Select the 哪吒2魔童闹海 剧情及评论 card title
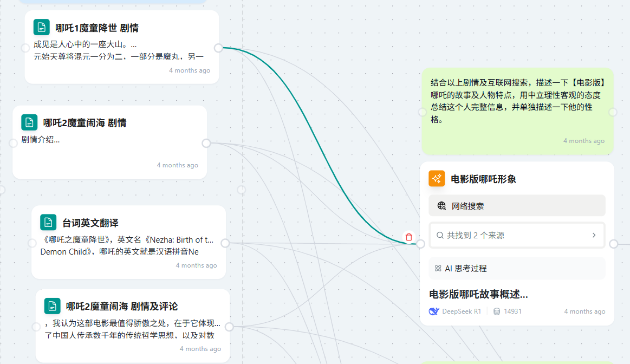This screenshot has width=630, height=364. (x=122, y=306)
